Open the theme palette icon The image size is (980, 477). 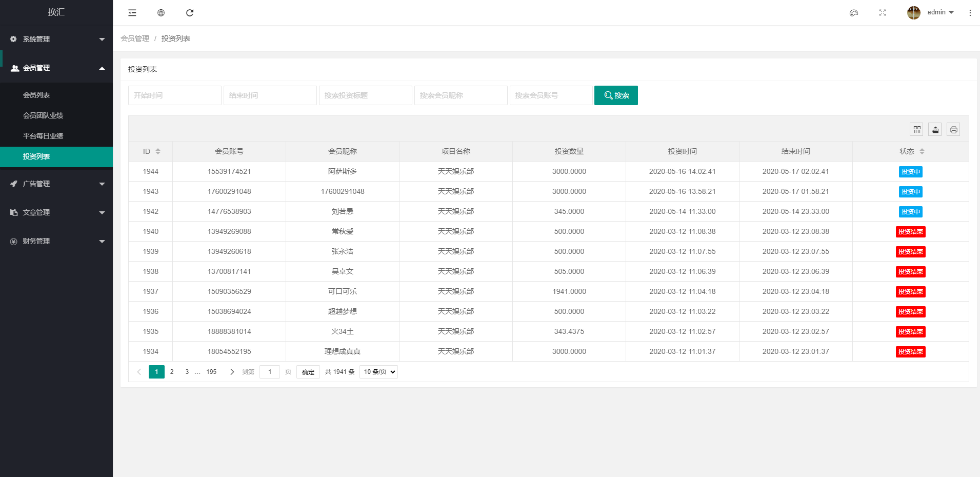pos(854,13)
